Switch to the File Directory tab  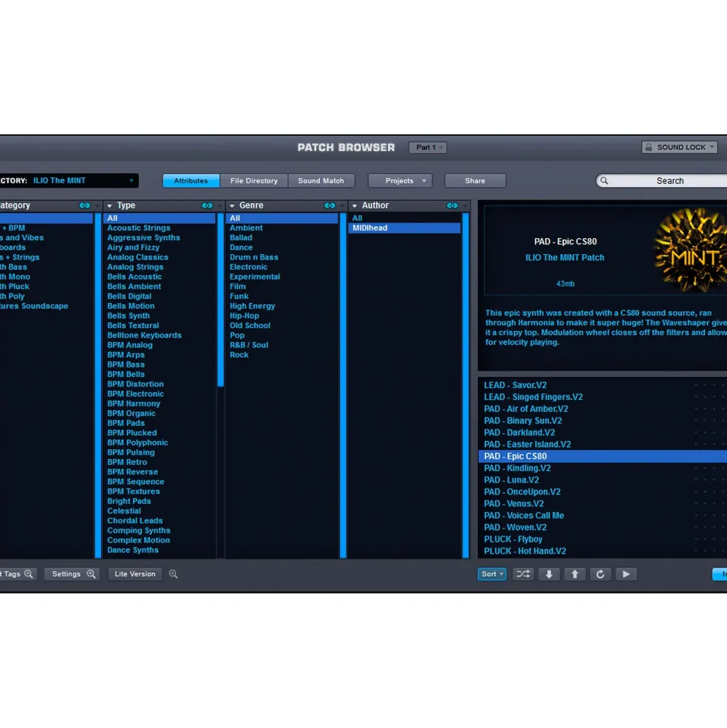point(254,180)
